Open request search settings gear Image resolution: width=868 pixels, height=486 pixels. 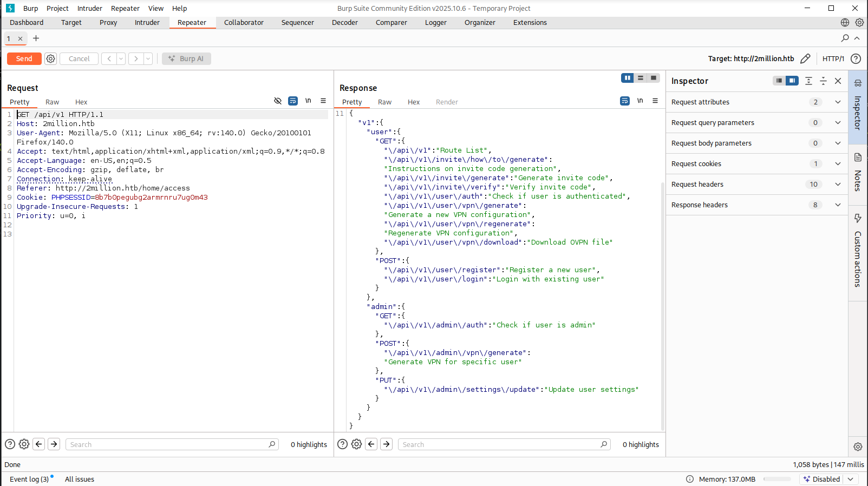point(24,444)
